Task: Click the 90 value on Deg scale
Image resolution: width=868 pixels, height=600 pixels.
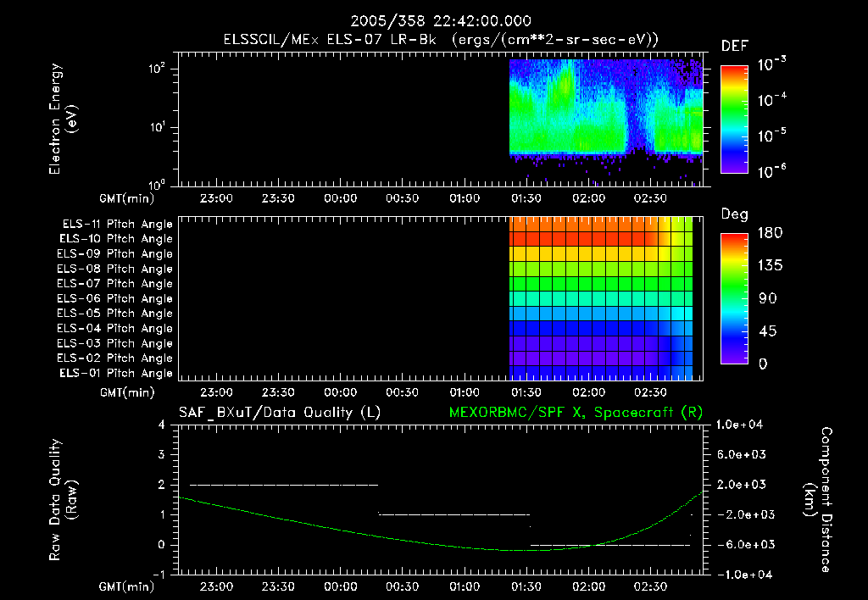Action: [768, 298]
